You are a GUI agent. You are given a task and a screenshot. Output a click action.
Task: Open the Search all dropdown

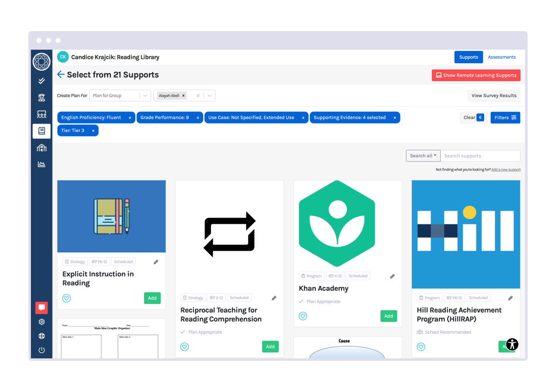[423, 155]
